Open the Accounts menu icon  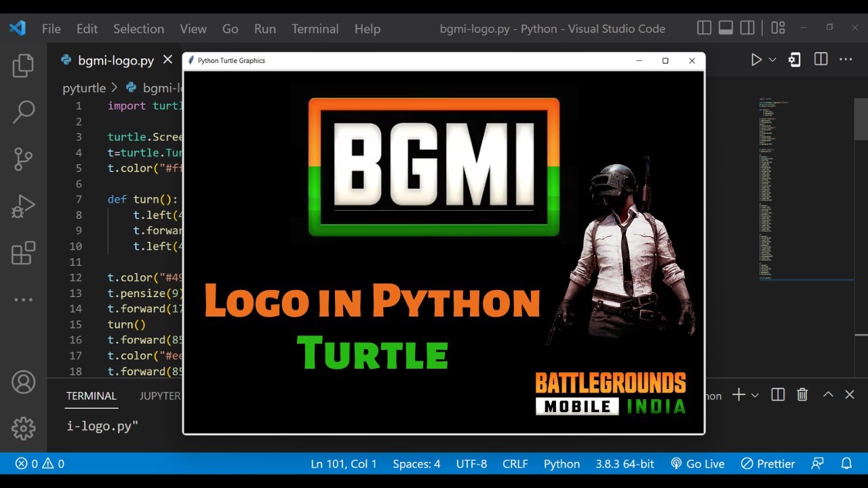[x=23, y=382]
